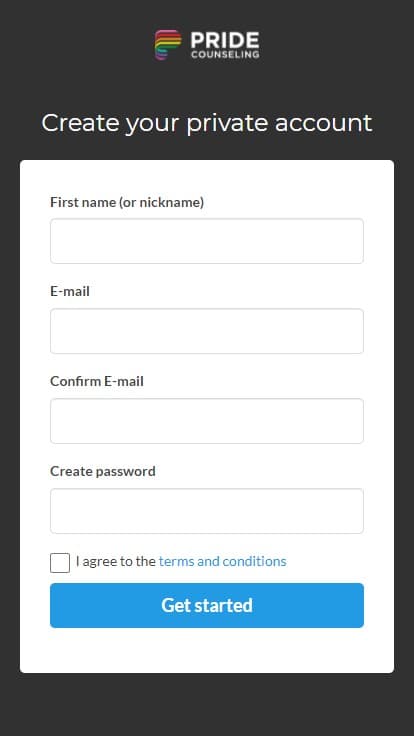Screen dimensions: 414x736
Task: Click the white form card's top margin
Action: point(207,176)
